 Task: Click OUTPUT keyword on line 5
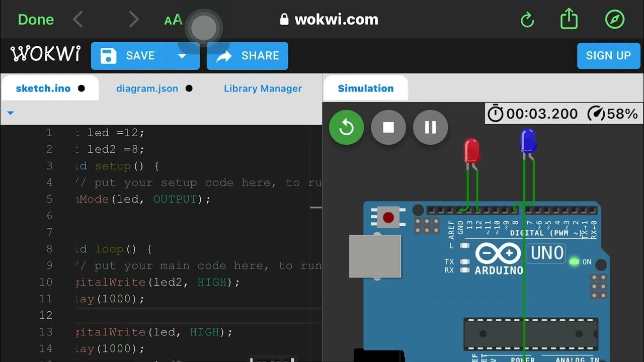(x=175, y=199)
